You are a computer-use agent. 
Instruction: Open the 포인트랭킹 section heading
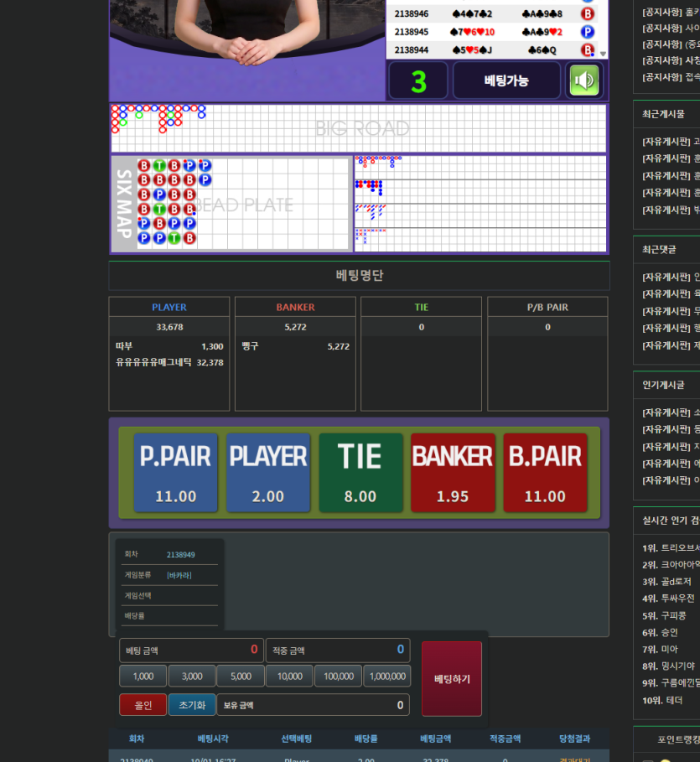(678, 739)
